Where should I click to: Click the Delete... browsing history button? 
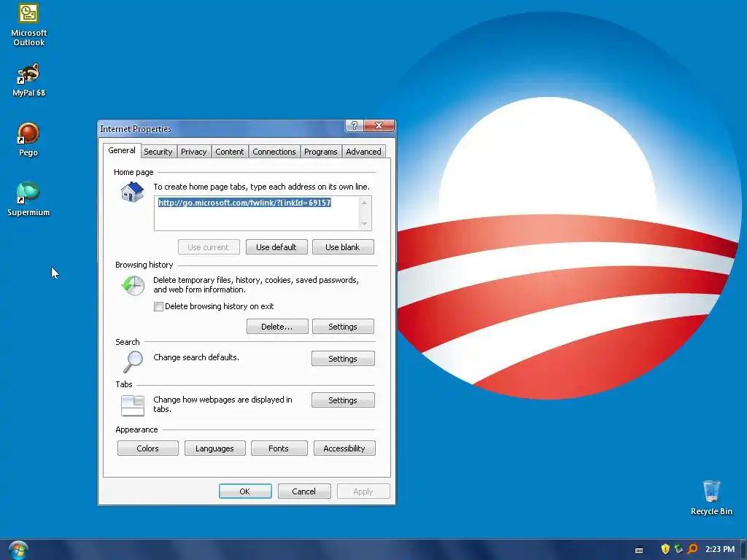coord(276,327)
